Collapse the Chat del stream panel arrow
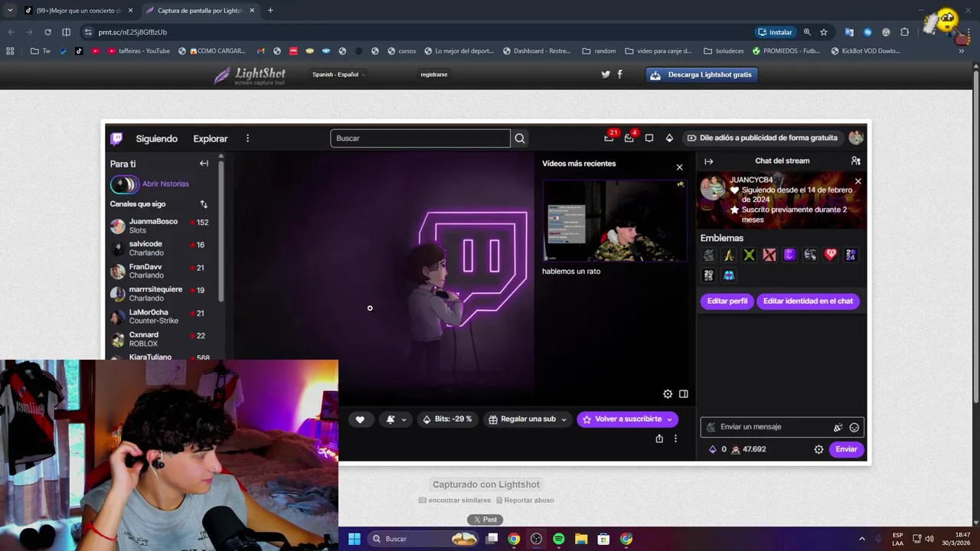The height and width of the screenshot is (551, 980). coord(709,161)
